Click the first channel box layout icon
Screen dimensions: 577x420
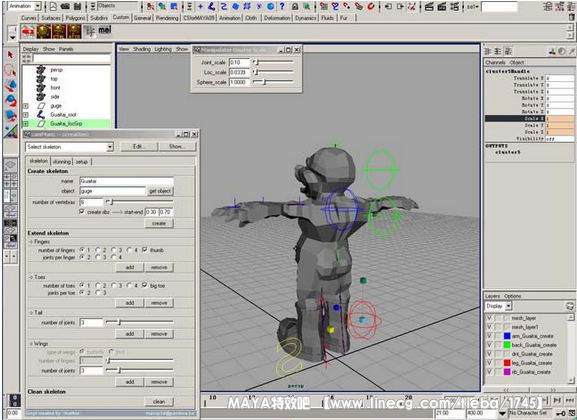(488, 52)
